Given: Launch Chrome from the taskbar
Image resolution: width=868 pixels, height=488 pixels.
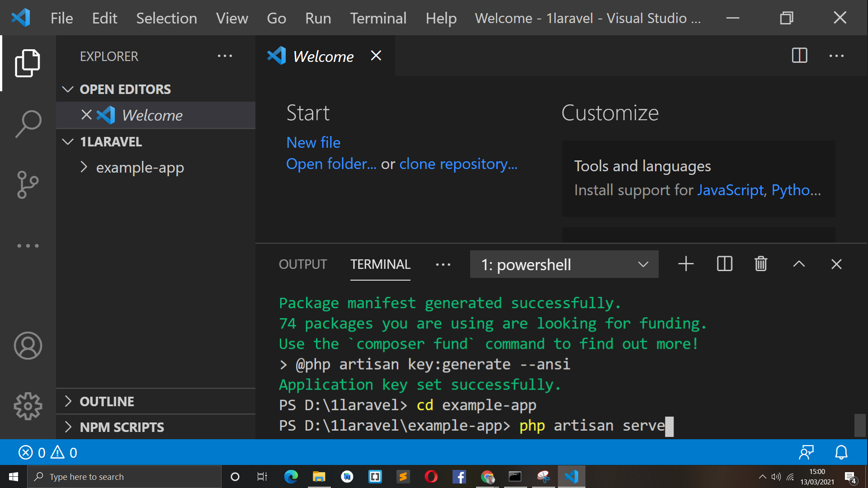Looking at the screenshot, I should 487,476.
